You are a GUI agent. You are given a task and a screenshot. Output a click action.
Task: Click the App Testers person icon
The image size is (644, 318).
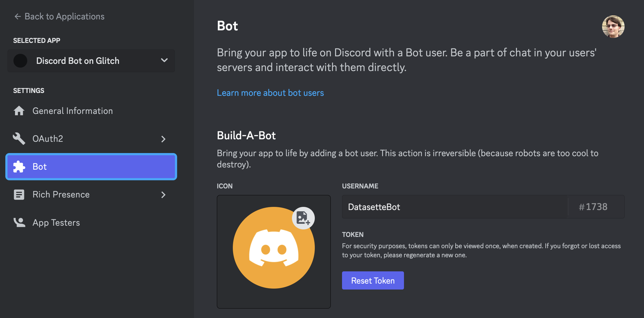click(19, 223)
